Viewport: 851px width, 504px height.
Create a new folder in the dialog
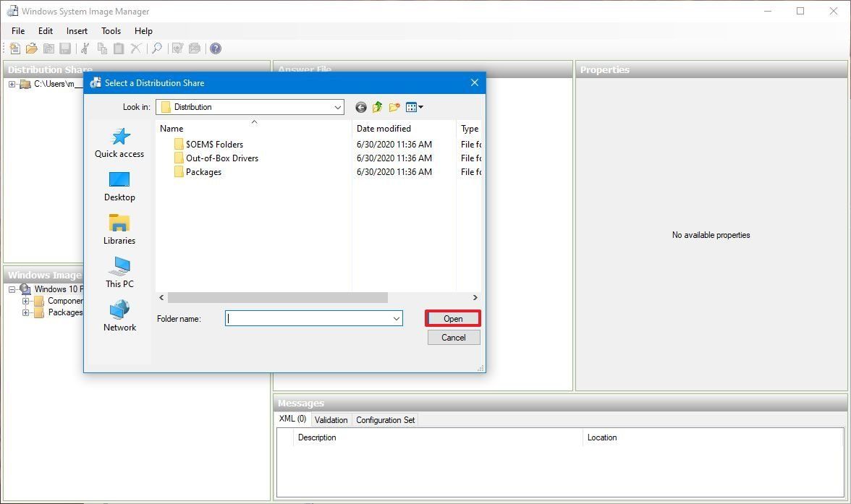[394, 107]
